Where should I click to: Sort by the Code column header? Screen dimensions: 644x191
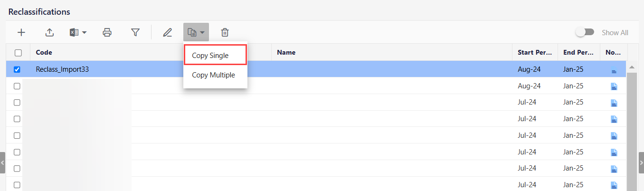click(44, 52)
